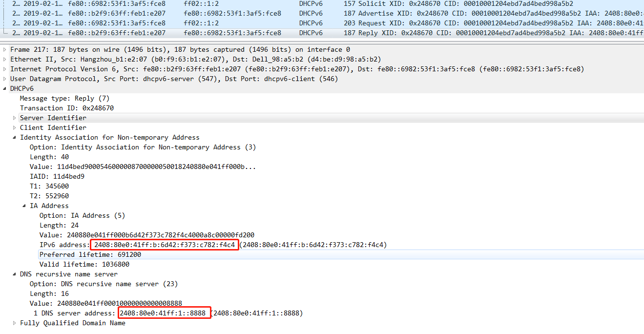Image resolution: width=644 pixels, height=334 pixels.
Task: Expand the Frame 217 details section
Action: (x=4, y=49)
